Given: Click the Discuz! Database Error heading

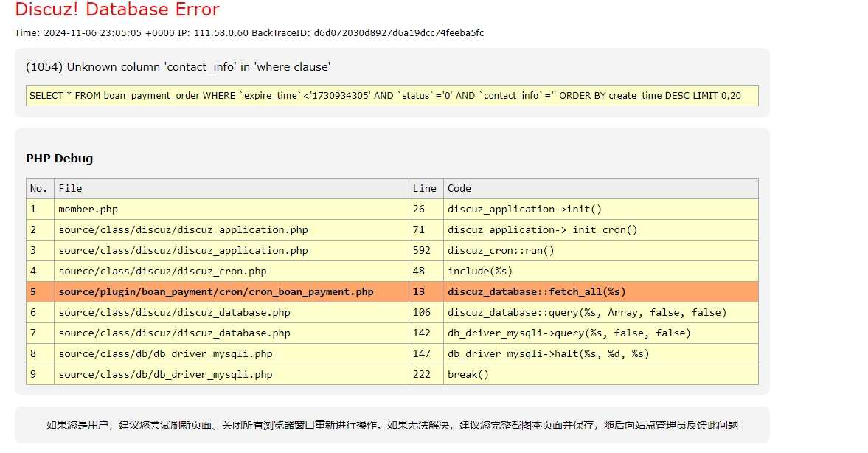Looking at the screenshot, I should tap(117, 10).
